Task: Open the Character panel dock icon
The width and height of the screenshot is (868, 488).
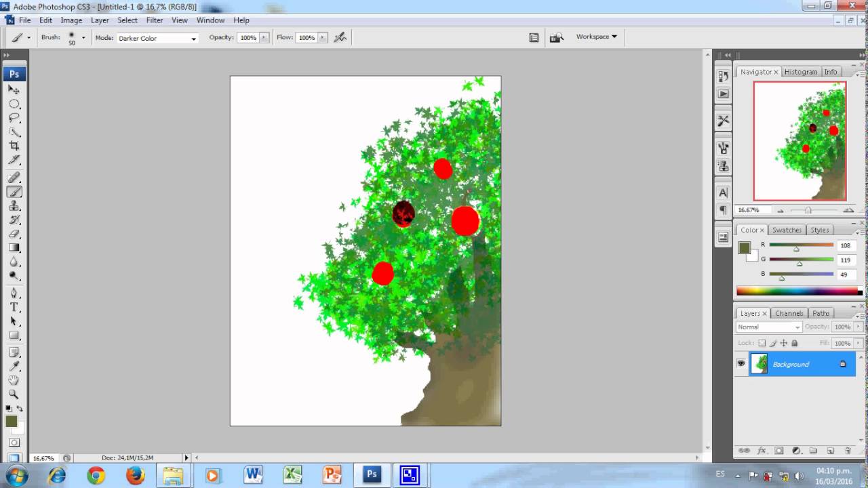Action: [724, 193]
